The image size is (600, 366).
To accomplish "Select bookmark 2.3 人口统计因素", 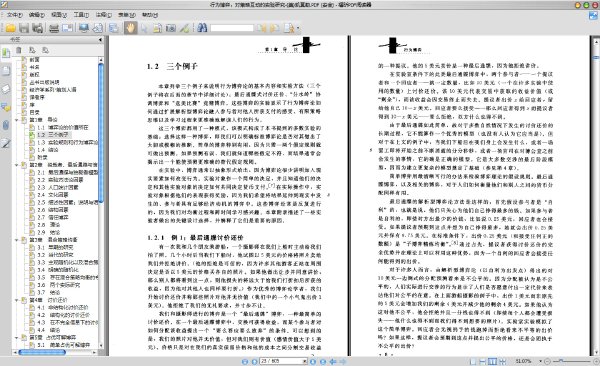I will click(58, 187).
